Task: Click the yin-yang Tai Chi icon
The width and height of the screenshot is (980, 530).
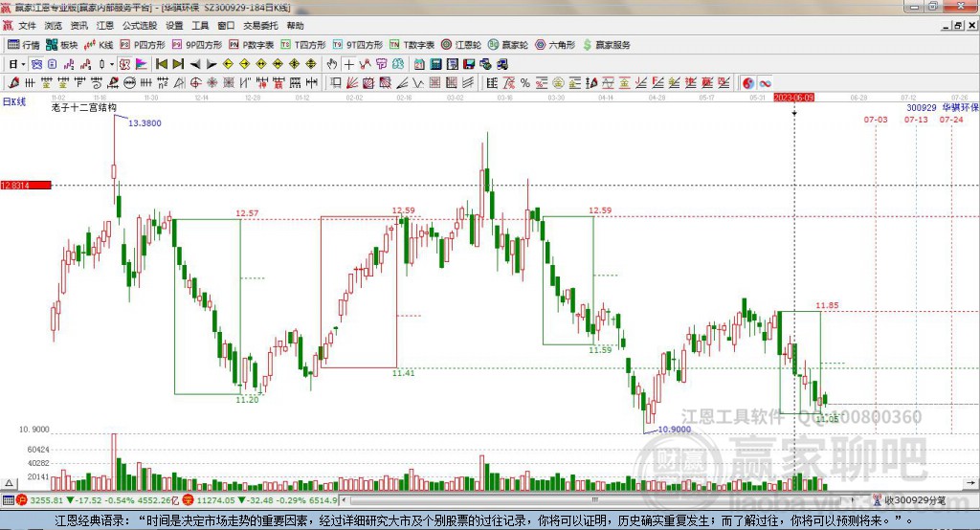Action: (x=748, y=82)
